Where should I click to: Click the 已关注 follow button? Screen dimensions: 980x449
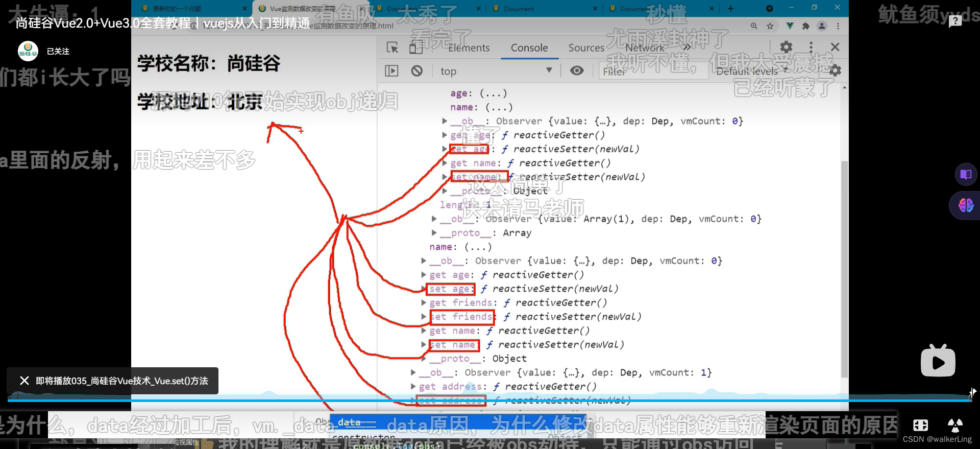coord(58,51)
